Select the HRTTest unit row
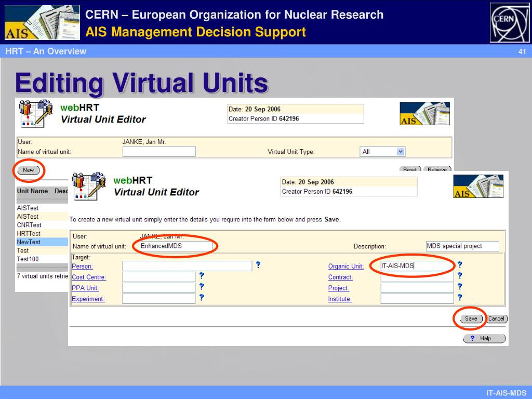Viewport: 532px width, 399px height. 42,233
